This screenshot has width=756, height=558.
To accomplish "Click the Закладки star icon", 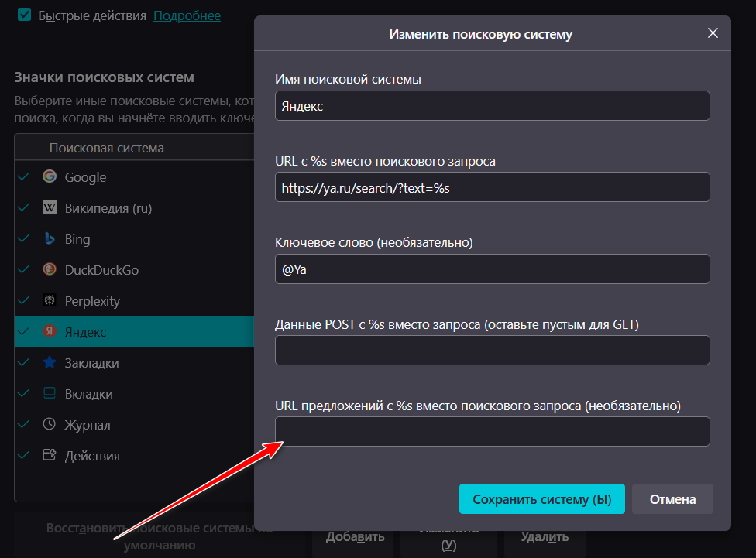I will 50,362.
